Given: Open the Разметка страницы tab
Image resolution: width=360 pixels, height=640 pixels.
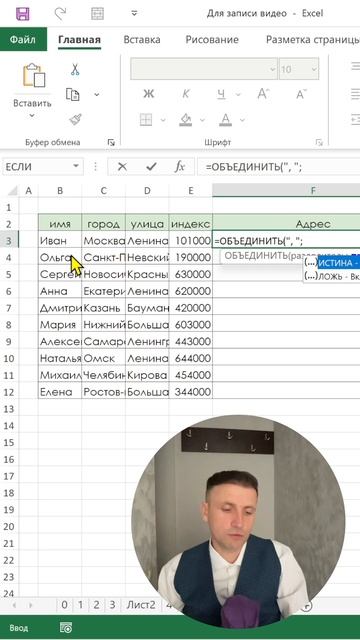Looking at the screenshot, I should (313, 40).
